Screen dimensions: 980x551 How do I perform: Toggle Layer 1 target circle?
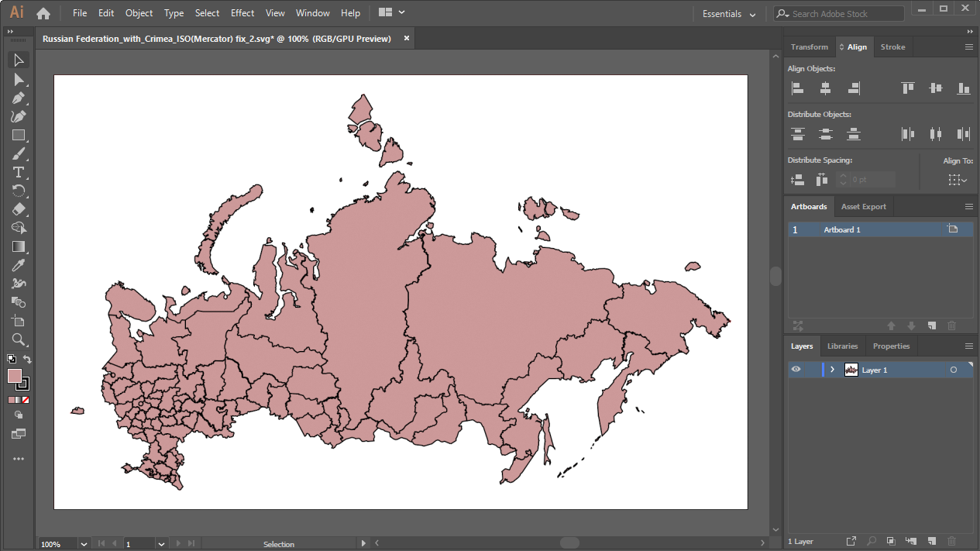point(953,370)
